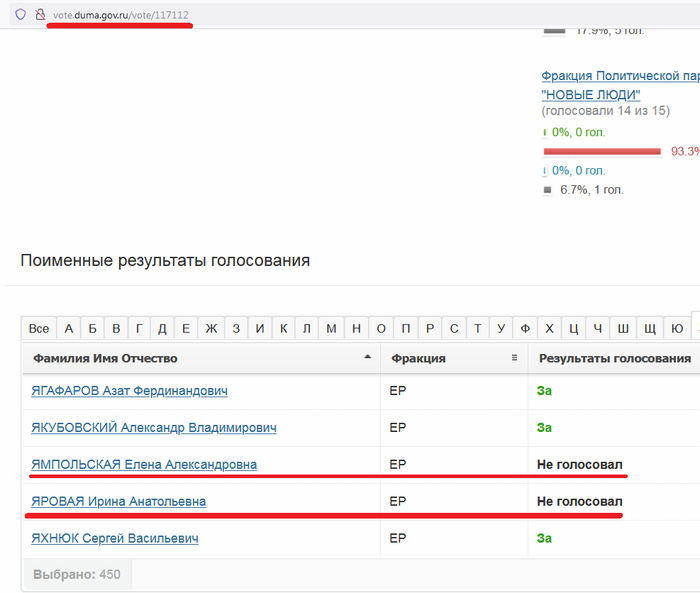The width and height of the screenshot is (700, 593).
Task: Click ЯХНЮК Сергей Васильевич name link
Action: pyautogui.click(x=115, y=538)
